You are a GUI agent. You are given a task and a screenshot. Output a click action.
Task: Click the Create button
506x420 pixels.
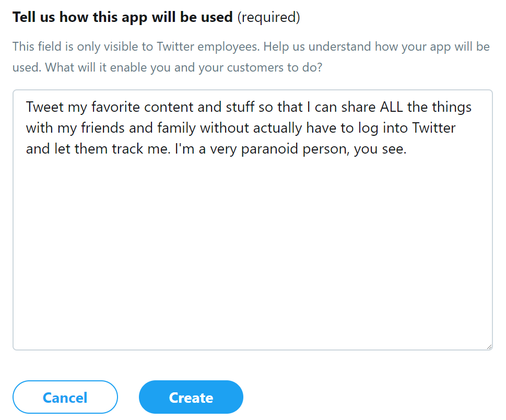[191, 398]
